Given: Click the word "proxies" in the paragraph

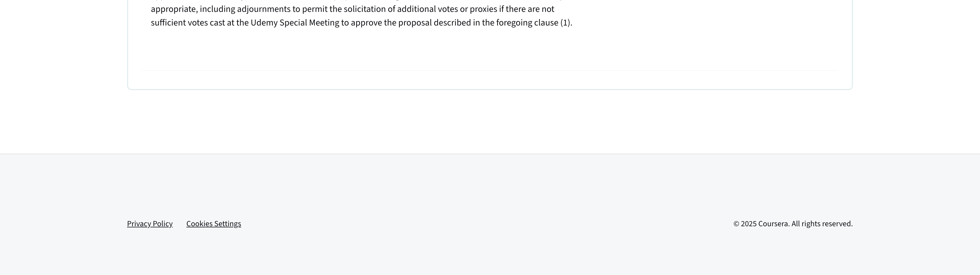Looking at the screenshot, I should [483, 9].
